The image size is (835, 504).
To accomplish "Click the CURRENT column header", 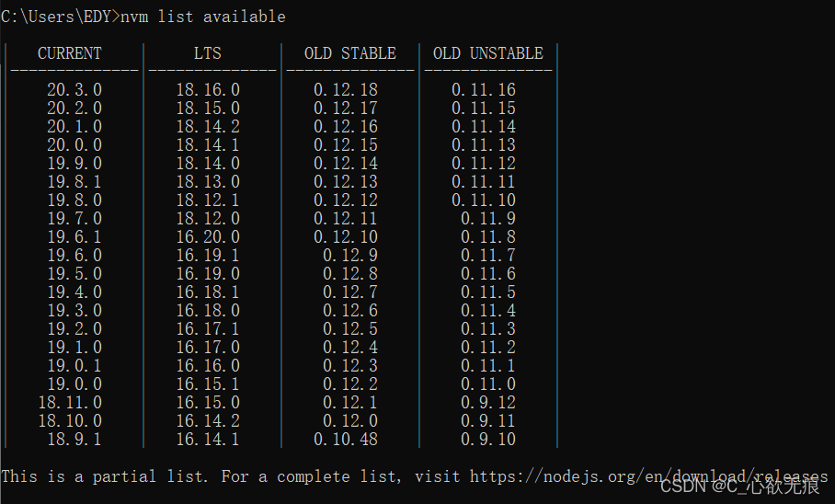I will pyautogui.click(x=70, y=53).
